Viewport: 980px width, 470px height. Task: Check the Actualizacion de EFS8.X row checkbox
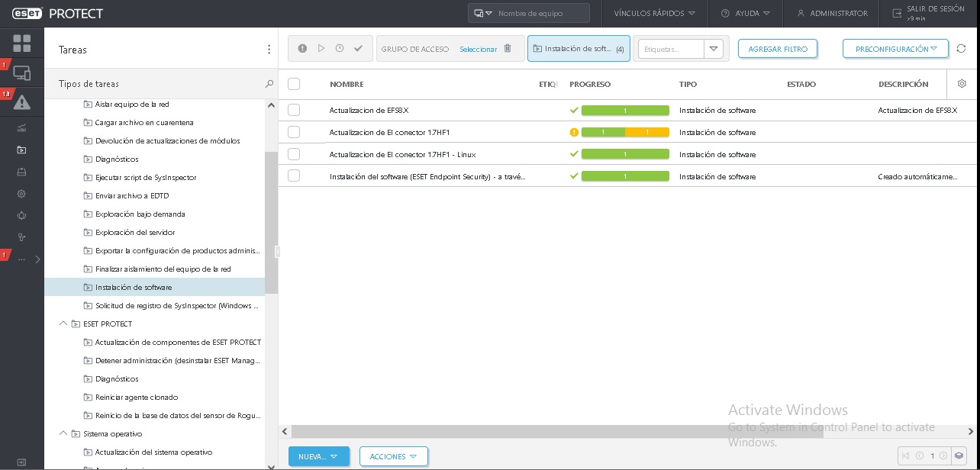294,110
